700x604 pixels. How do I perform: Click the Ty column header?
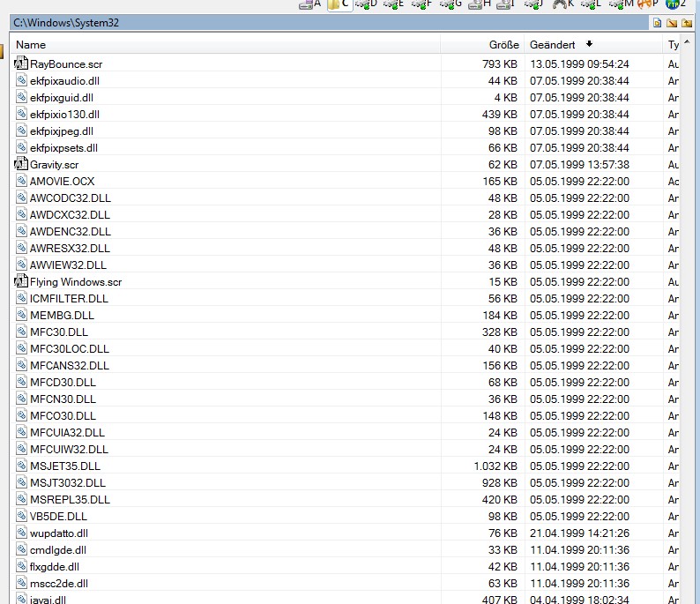674,45
